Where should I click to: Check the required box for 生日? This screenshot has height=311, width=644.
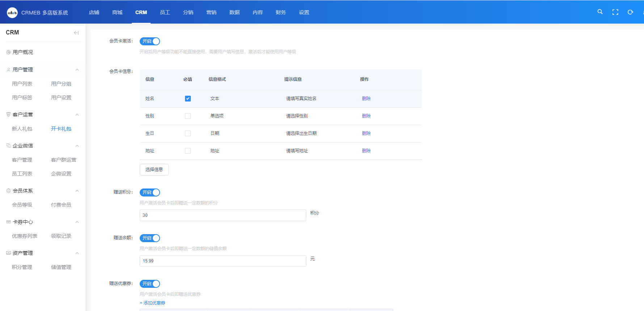[x=188, y=133]
